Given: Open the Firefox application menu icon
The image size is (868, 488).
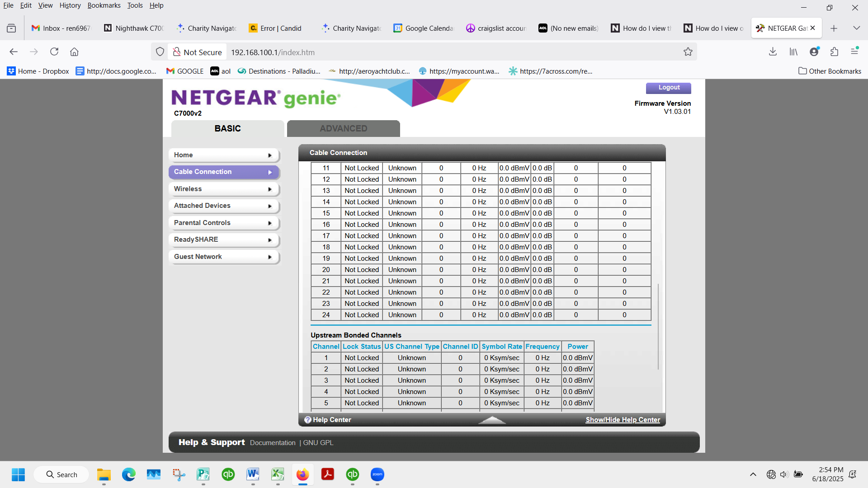Looking at the screenshot, I should click(x=854, y=52).
